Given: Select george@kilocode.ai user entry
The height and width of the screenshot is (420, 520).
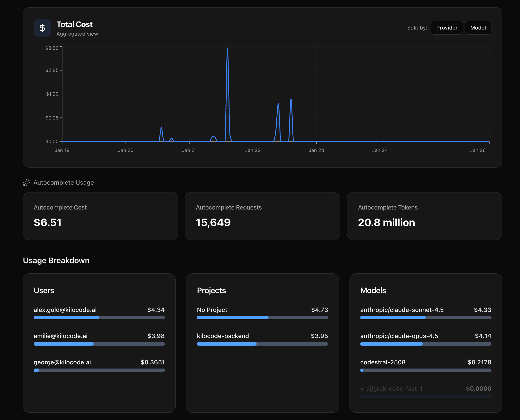Looking at the screenshot, I should coord(62,362).
